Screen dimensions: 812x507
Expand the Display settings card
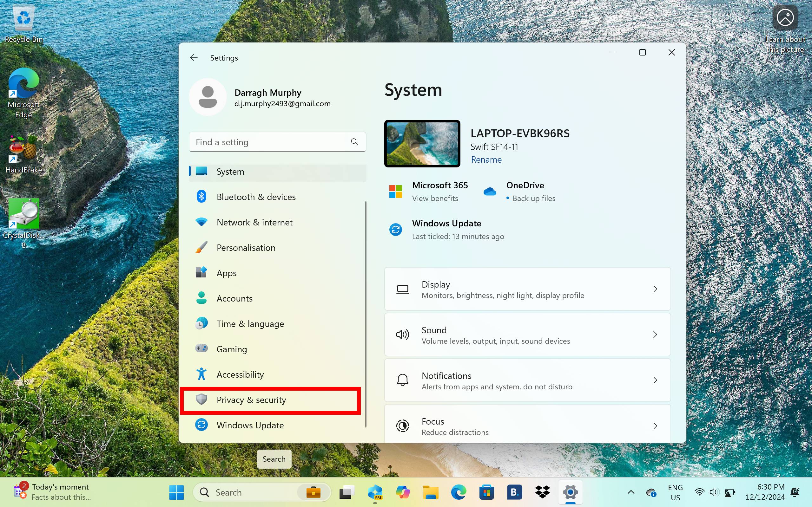(x=655, y=289)
